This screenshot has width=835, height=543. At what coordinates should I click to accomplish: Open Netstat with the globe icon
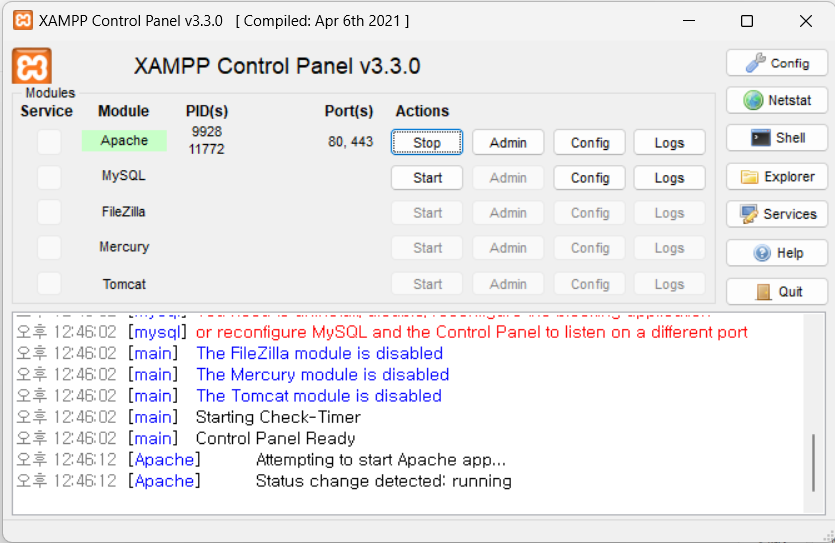(x=777, y=100)
